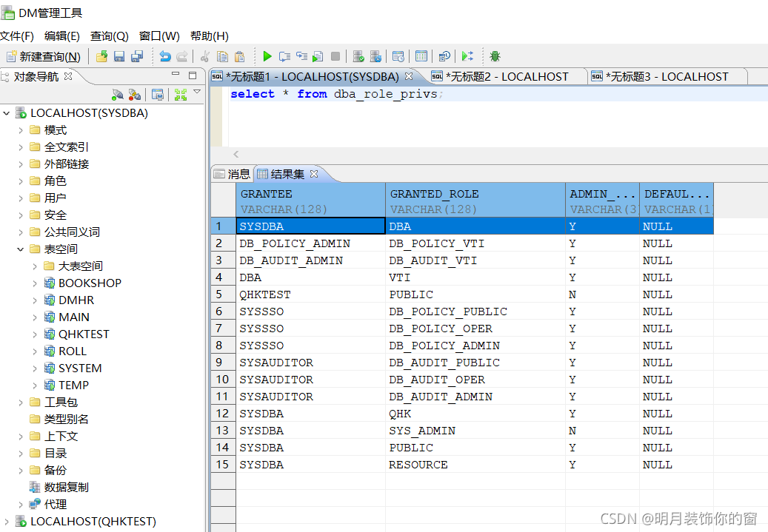Click the disconnect plug icon in navigator
The width and height of the screenshot is (768, 532).
click(x=134, y=95)
